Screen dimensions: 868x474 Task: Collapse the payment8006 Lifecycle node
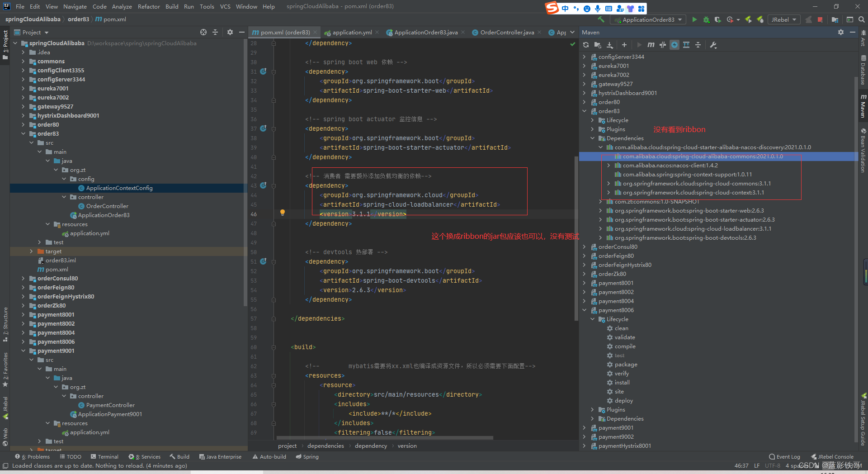pos(592,319)
